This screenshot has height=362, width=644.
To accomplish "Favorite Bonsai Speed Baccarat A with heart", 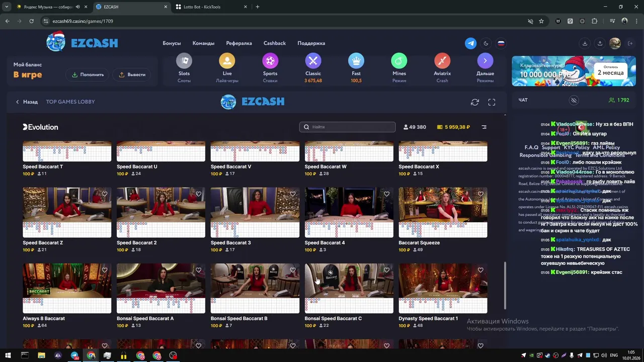I will pyautogui.click(x=198, y=270).
